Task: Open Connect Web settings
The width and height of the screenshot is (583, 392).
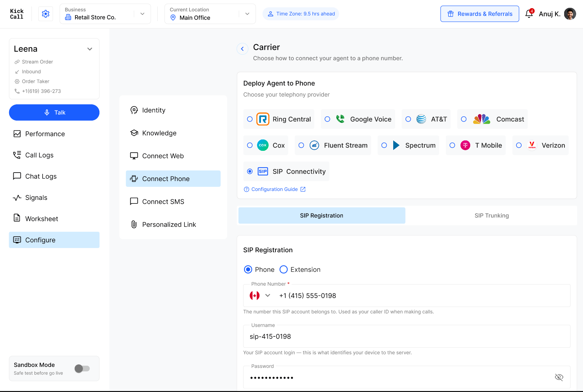Action: [x=173, y=156]
